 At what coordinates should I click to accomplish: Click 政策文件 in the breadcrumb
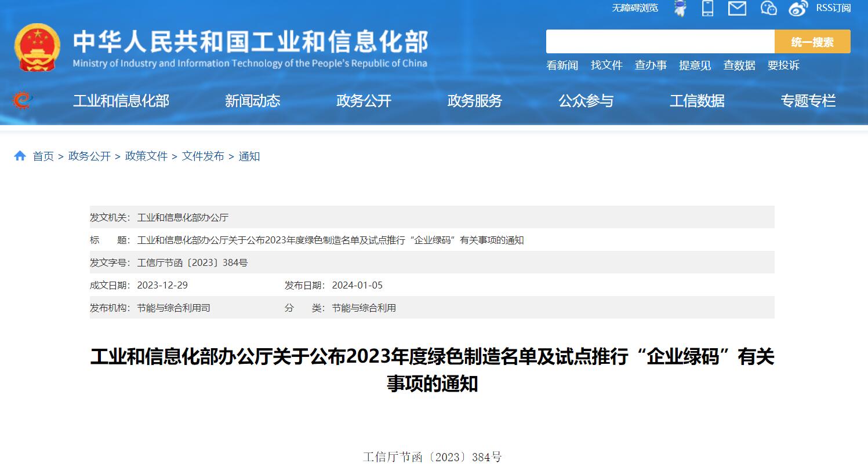146,156
